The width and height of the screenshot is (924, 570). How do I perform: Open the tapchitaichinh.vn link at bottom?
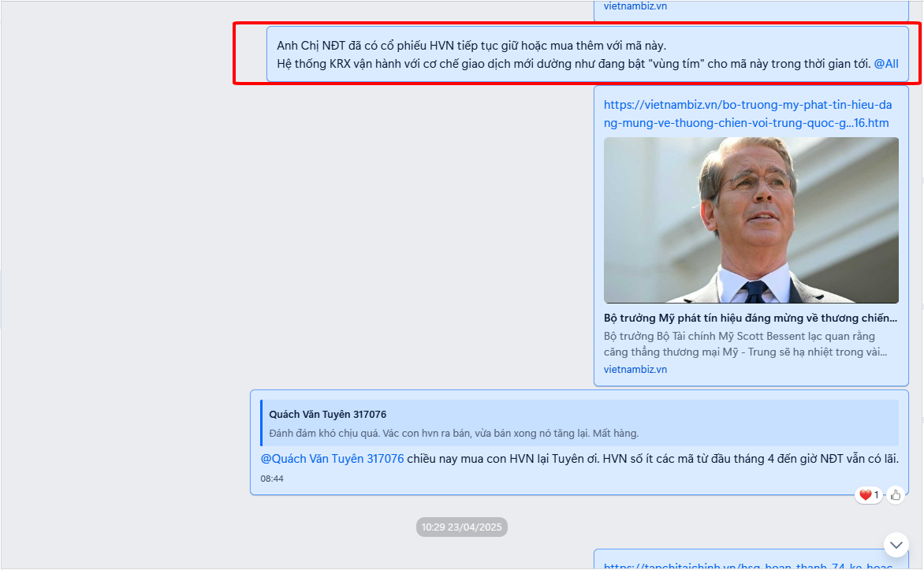click(748, 566)
